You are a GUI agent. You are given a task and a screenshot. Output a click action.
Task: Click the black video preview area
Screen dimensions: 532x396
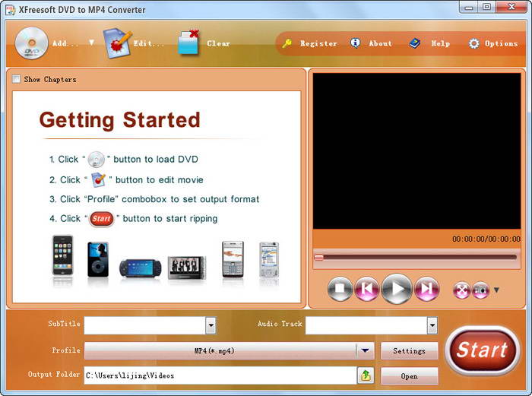[416, 151]
